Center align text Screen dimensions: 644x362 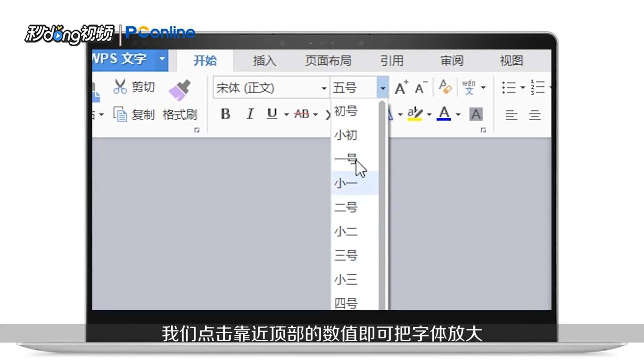(535, 115)
